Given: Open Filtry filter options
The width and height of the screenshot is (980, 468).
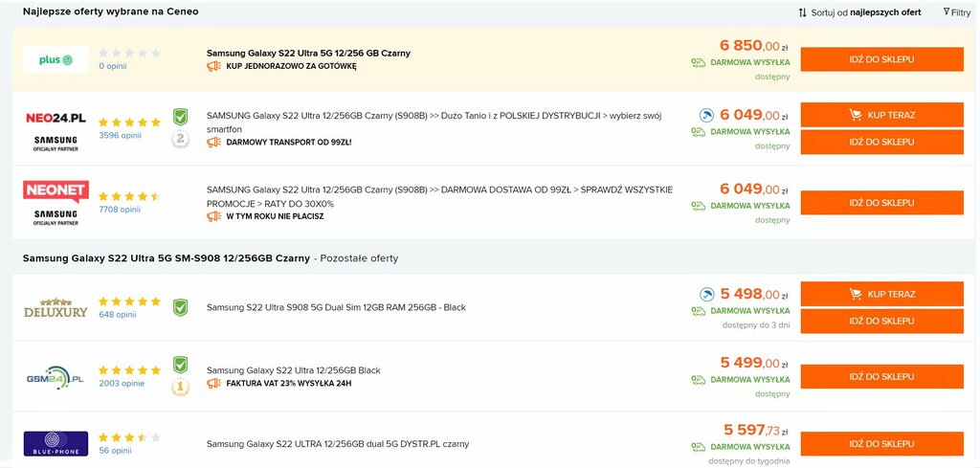Looking at the screenshot, I should (957, 12).
